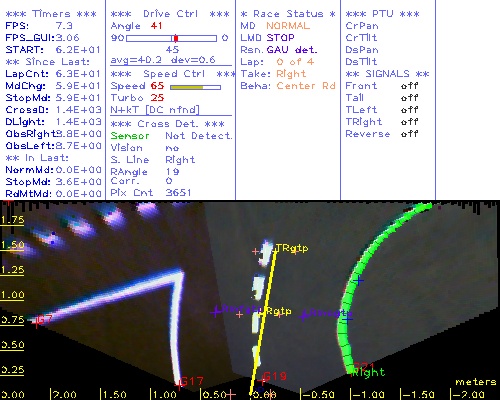
Task: Toggle the Reverse signal off status
Action: pyautogui.click(x=409, y=134)
